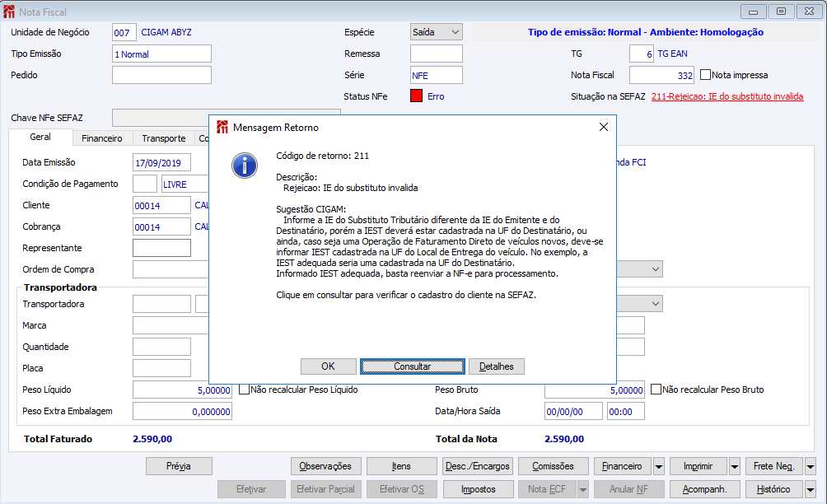827x504 pixels.
Task: Click the Condição de Pagamento LIVRE field
Action: point(185,184)
